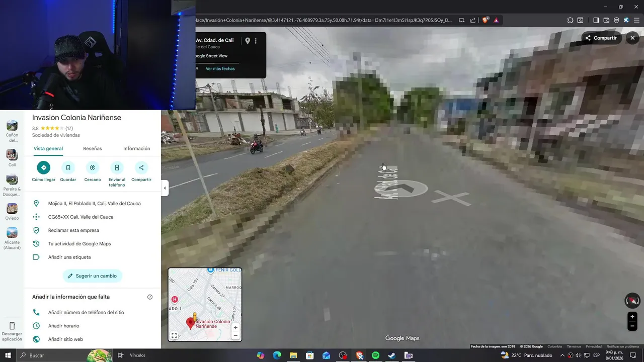Click the red pin on the minimap

click(191, 323)
